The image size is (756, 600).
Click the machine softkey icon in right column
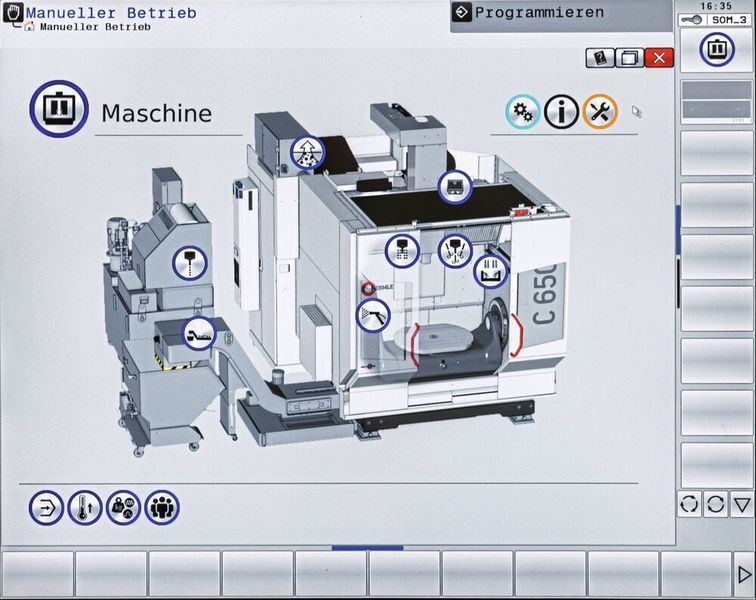(x=717, y=49)
